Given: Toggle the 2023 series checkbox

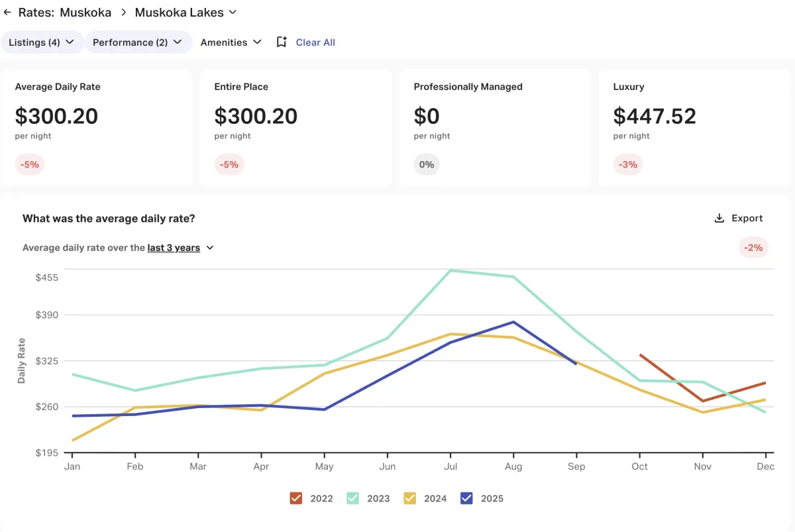Looking at the screenshot, I should click(353, 498).
